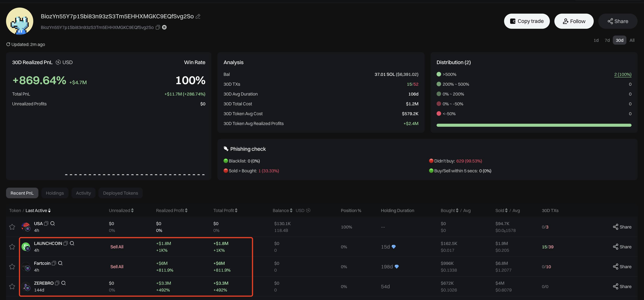The image size is (644, 300).
Task: Edit wallet name with pencil icon
Action: (x=198, y=16)
